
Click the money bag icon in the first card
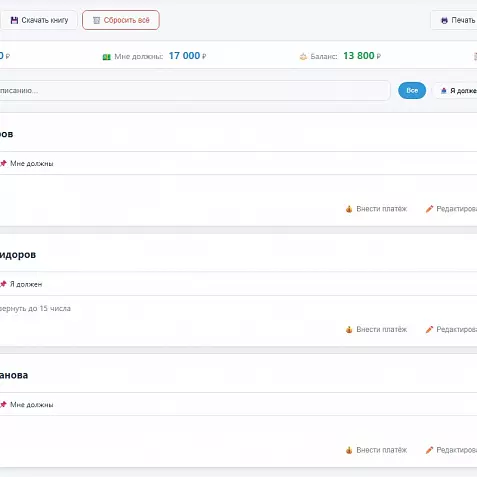(x=349, y=209)
